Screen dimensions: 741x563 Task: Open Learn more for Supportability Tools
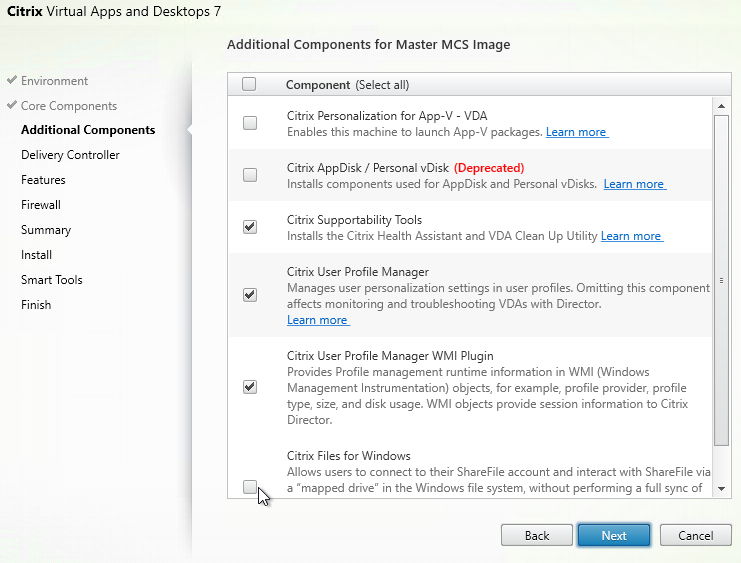[632, 236]
